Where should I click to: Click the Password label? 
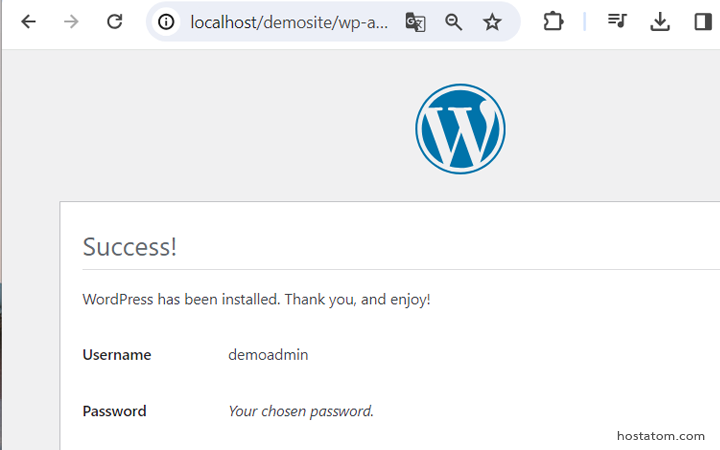point(114,411)
